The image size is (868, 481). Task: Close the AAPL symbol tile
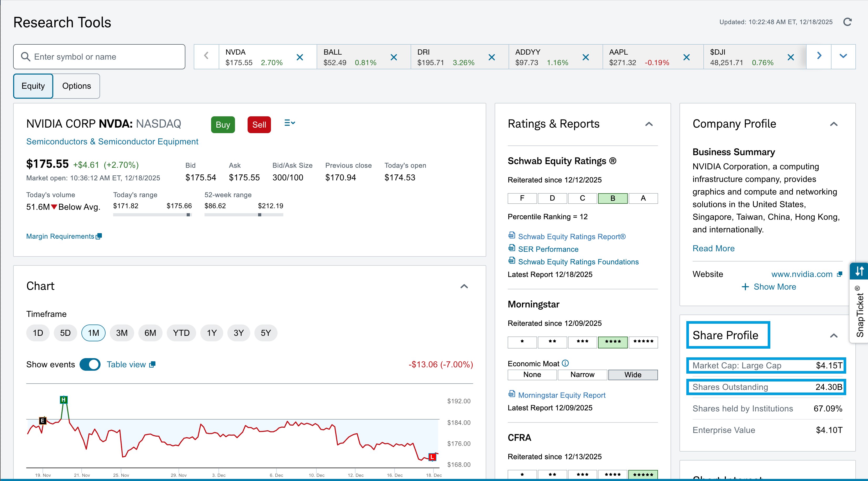tap(686, 57)
